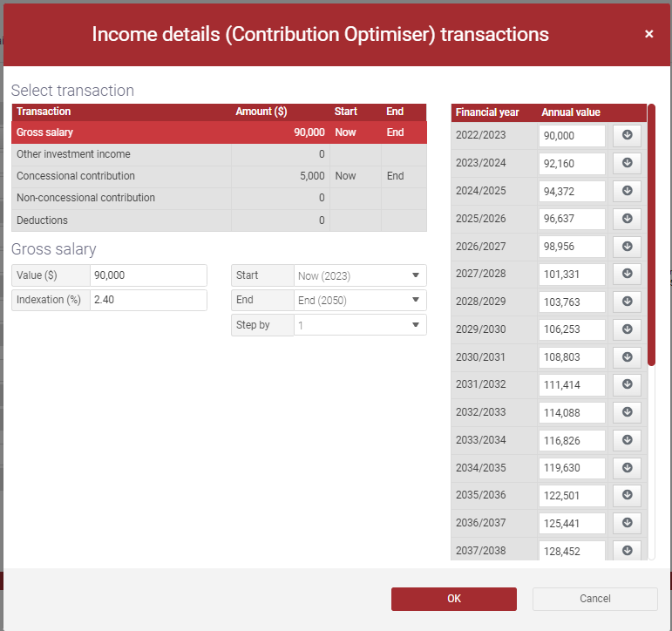The image size is (672, 631).
Task: Edit the 2024/2025 annual value 94,372
Action: tap(572, 191)
